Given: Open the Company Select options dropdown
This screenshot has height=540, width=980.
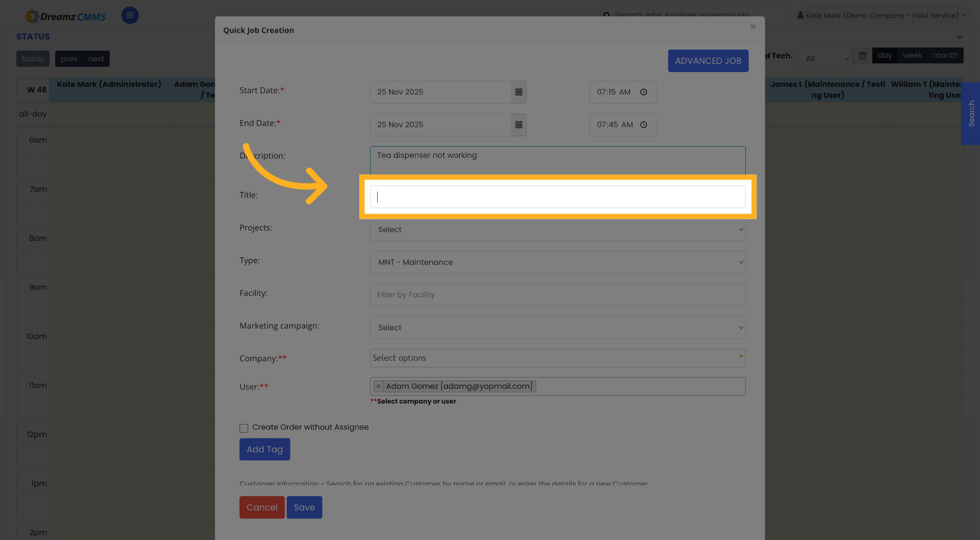Looking at the screenshot, I should [x=557, y=358].
